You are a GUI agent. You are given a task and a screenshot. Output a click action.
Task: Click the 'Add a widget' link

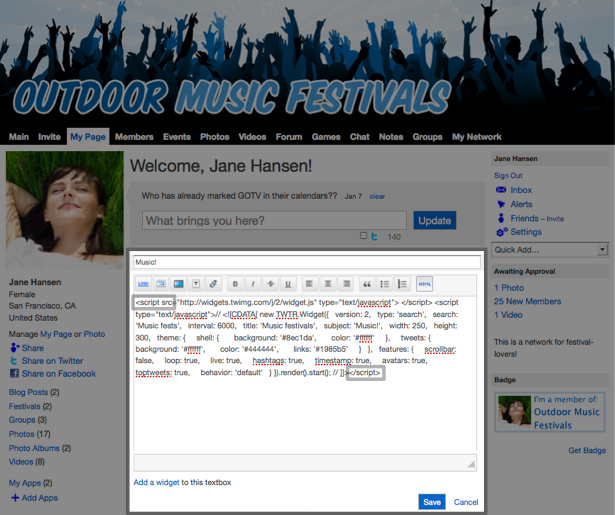(x=156, y=482)
